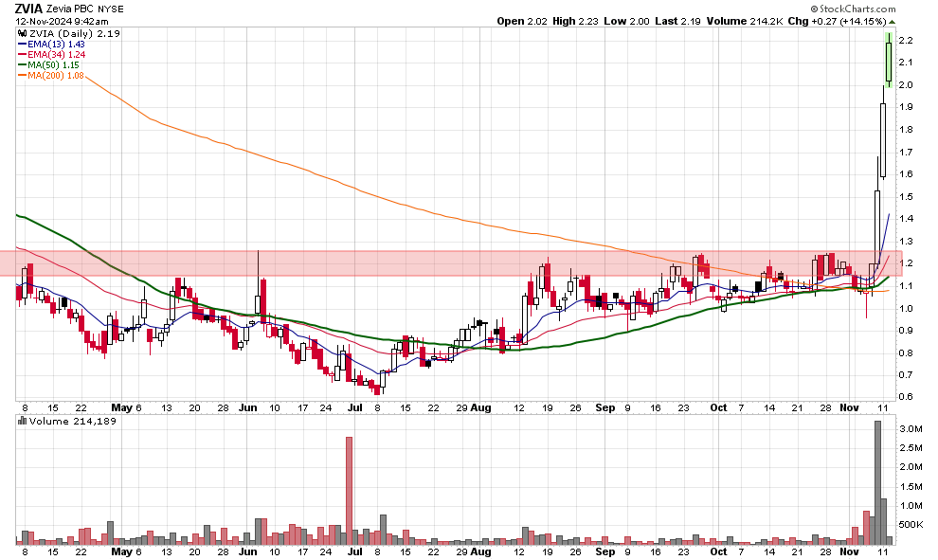This screenshot has width=938, height=560.
Task: Click the red EMA(34) legend line marker
Action: coord(23,55)
